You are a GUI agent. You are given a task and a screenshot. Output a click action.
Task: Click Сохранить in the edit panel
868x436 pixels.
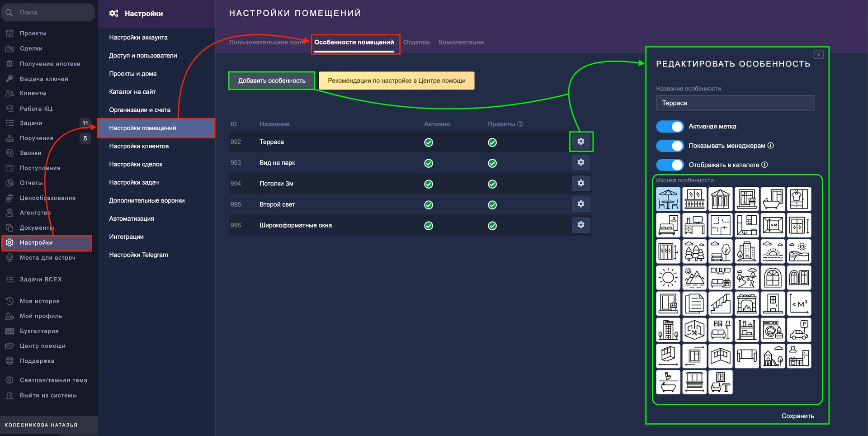(797, 416)
